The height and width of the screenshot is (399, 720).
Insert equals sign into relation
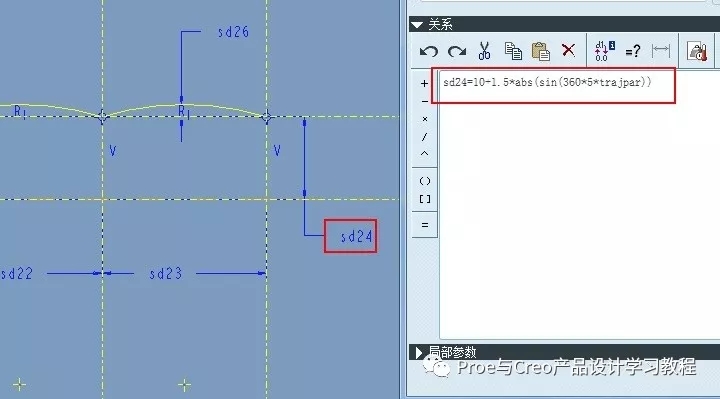tap(425, 225)
